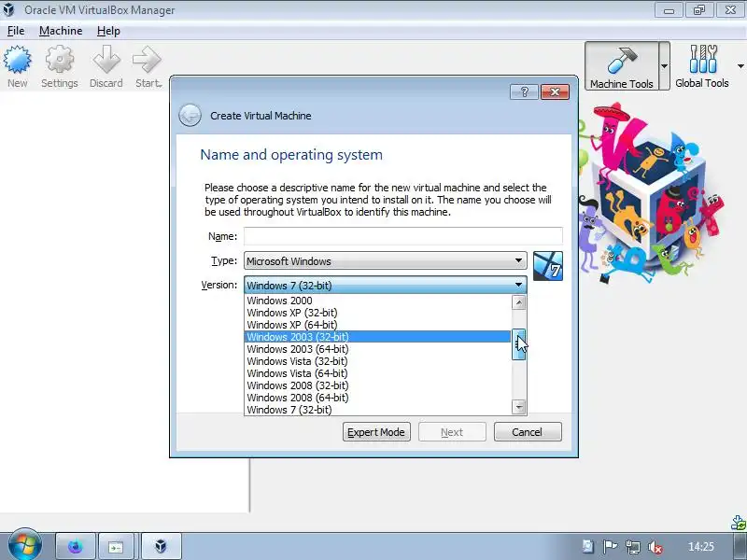Choose Windows Vista (64-bit) from list
Screen dimensions: 747x560
point(378,373)
